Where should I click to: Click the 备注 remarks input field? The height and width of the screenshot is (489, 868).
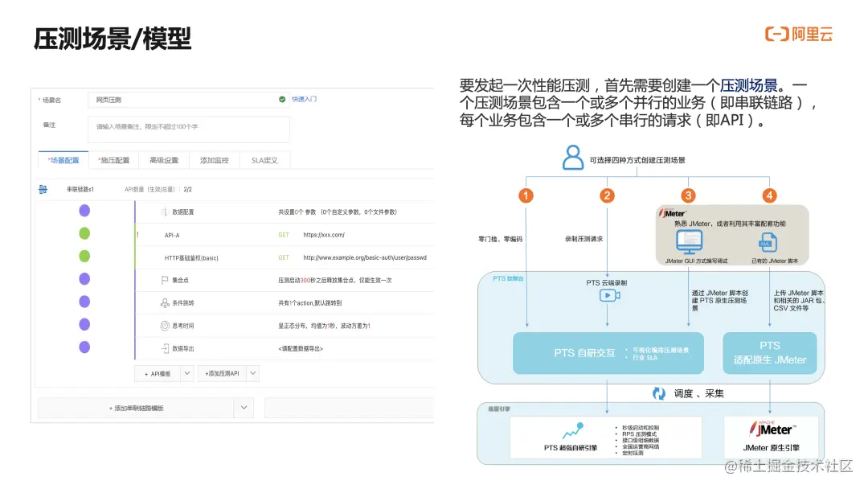click(188, 129)
